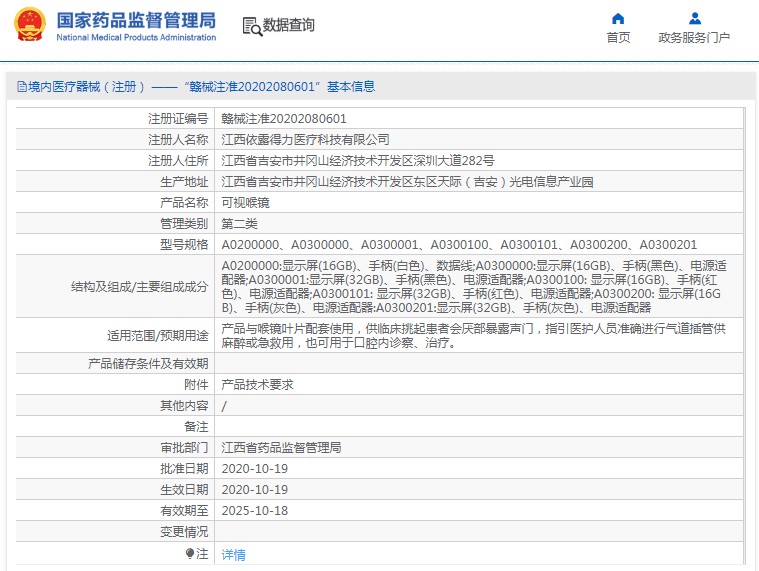This screenshot has width=759, height=571.
Task: Click the product name 可视喉镜
Action: [245, 202]
